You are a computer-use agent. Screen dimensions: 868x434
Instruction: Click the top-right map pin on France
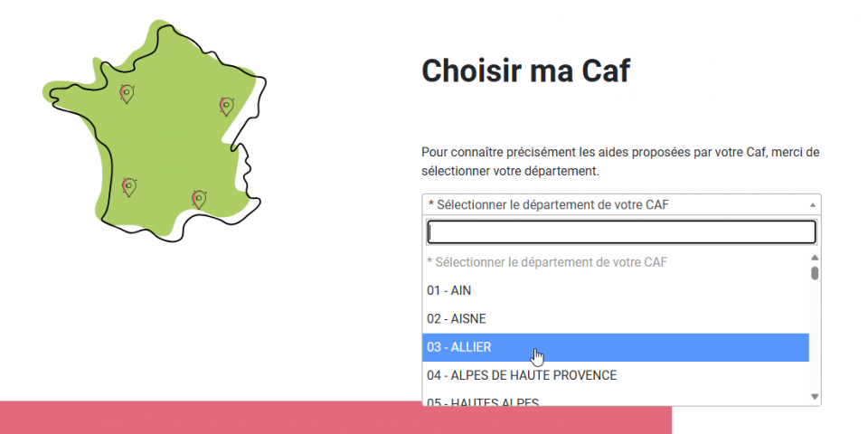226,106
